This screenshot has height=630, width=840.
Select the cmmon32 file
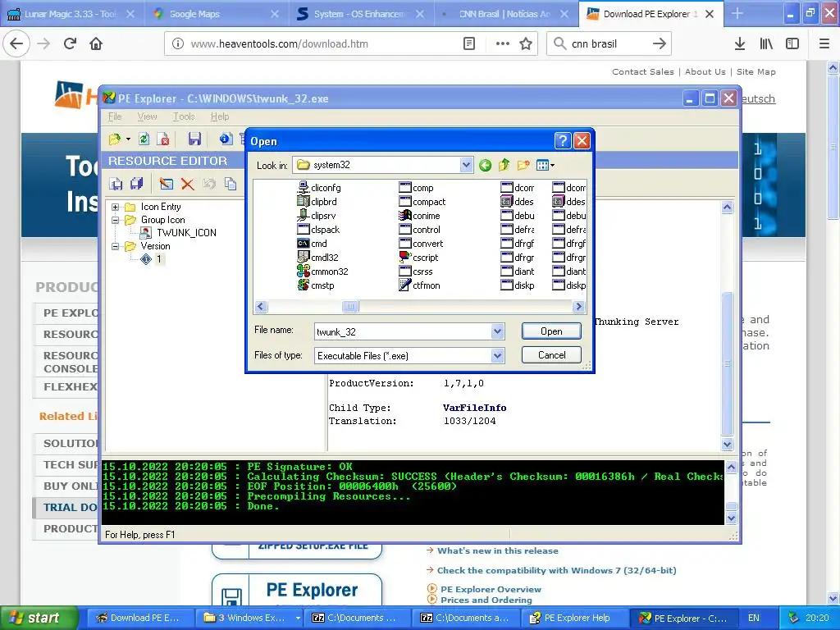[x=323, y=272]
